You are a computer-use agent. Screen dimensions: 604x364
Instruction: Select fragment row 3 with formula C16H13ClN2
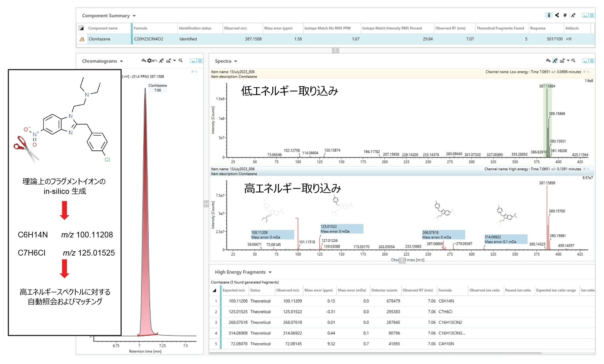point(402,322)
